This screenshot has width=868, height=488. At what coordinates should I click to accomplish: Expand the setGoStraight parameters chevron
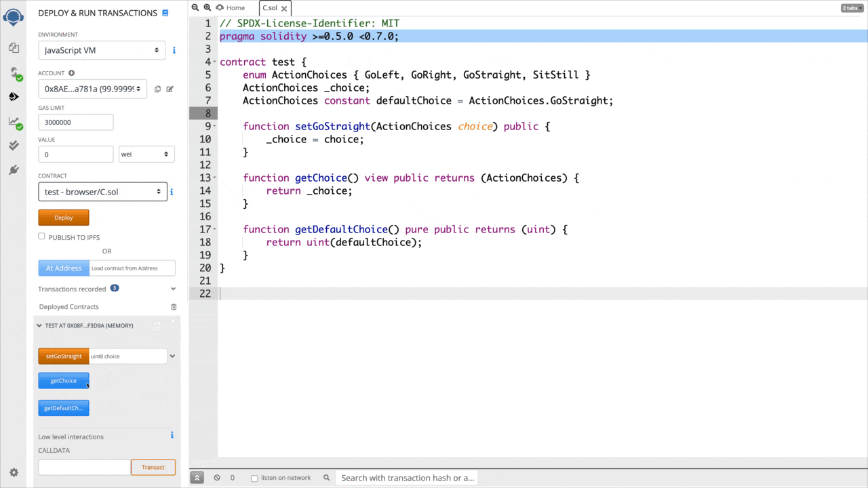tap(172, 356)
